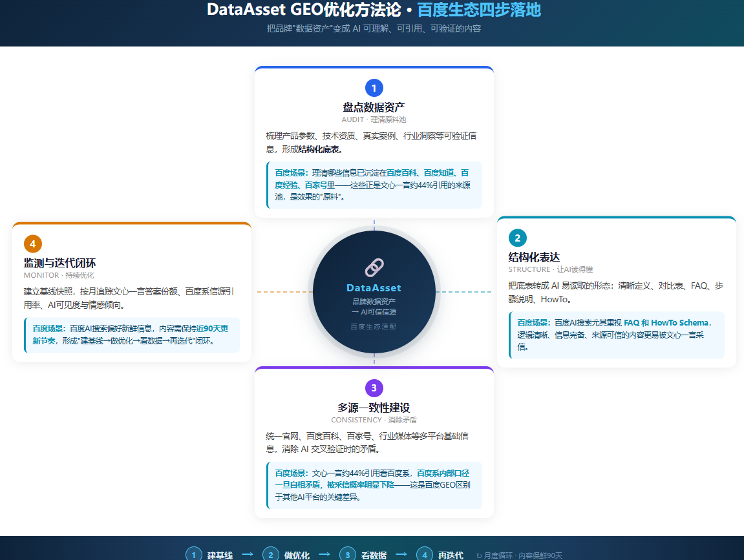
Task: Click the blue step 1 circle badge
Action: point(374,88)
